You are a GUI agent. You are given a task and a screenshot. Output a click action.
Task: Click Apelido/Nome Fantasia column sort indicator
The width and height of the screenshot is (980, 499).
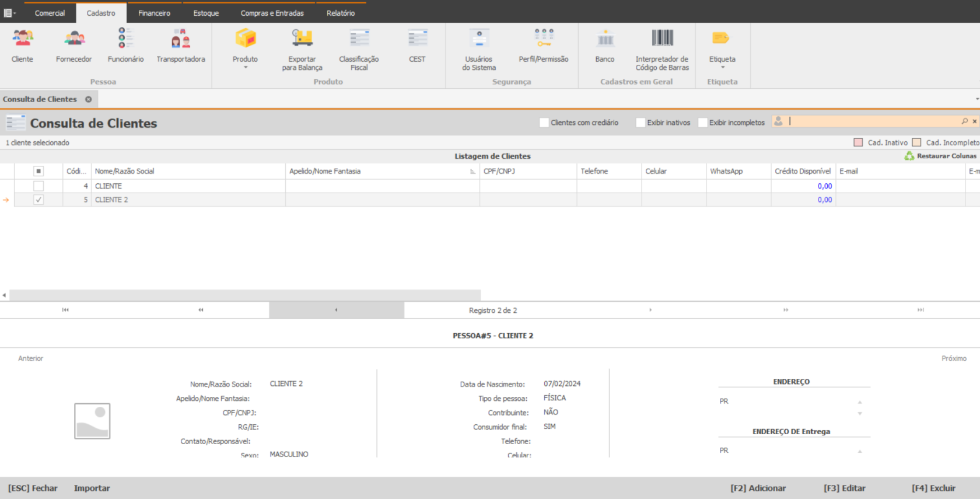coord(473,172)
